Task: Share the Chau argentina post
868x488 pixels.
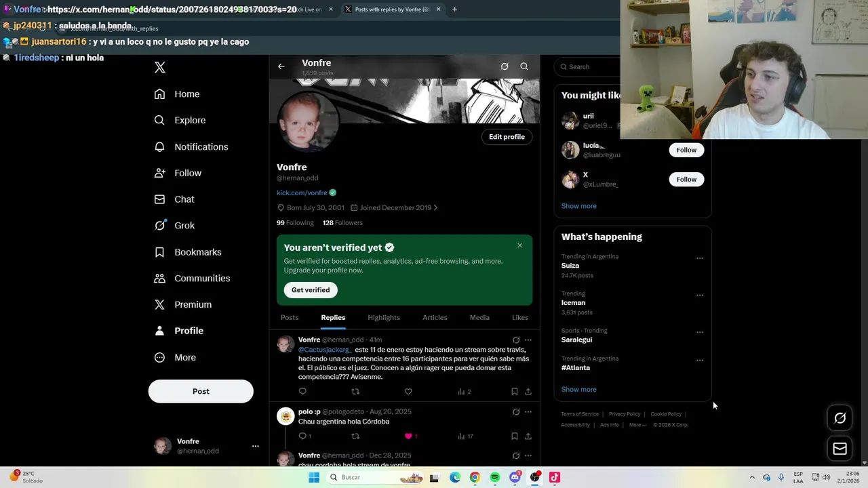Action: pyautogui.click(x=528, y=436)
